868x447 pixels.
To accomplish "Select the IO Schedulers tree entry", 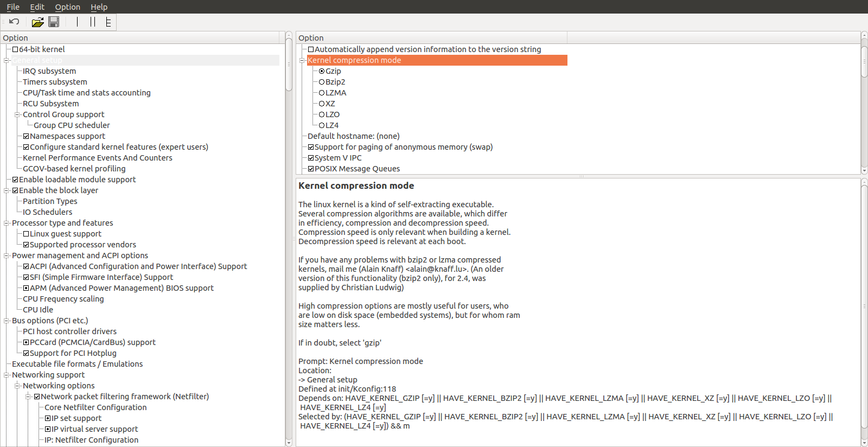I will pyautogui.click(x=47, y=212).
